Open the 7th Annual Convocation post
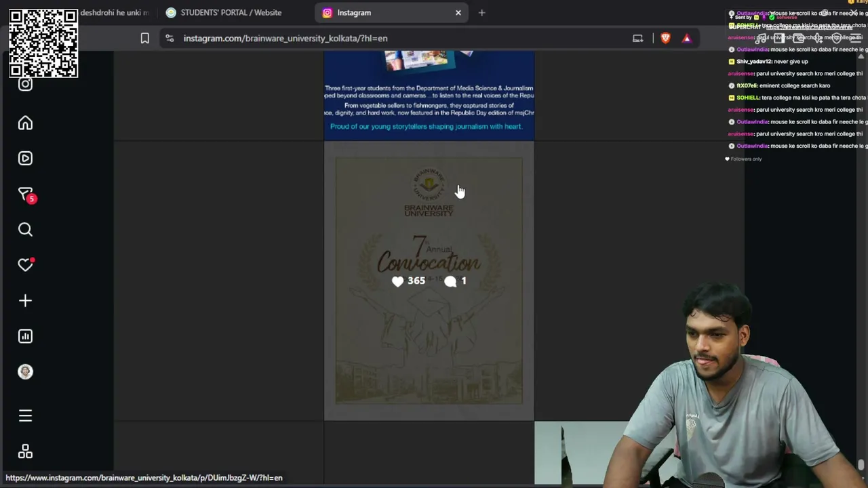This screenshot has width=868, height=488. (429, 281)
